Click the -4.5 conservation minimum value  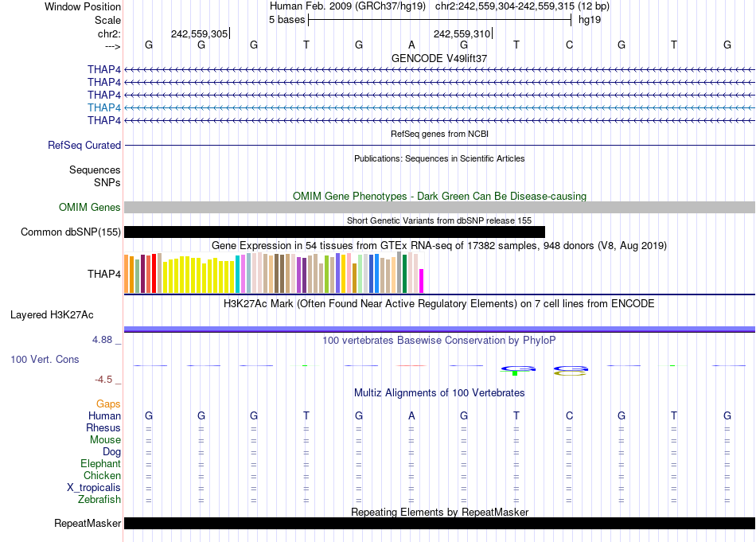click(103, 380)
